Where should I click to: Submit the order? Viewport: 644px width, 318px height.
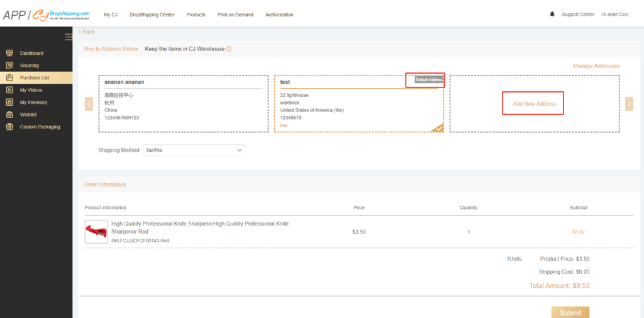click(x=570, y=312)
